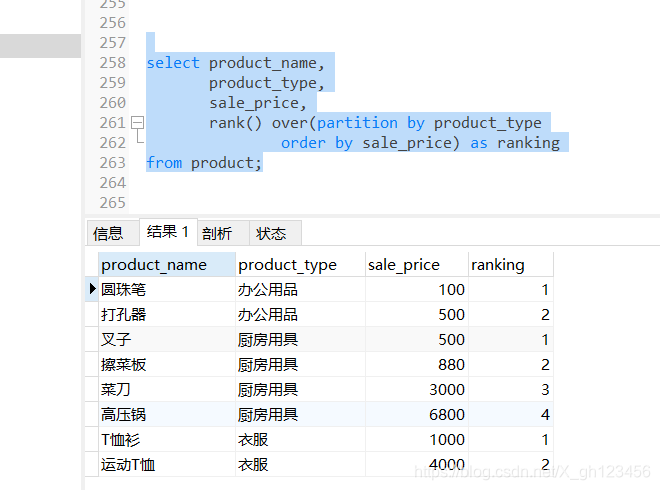The image size is (660, 490).
Task: Click the sale_price value 100
Action: coord(417,290)
